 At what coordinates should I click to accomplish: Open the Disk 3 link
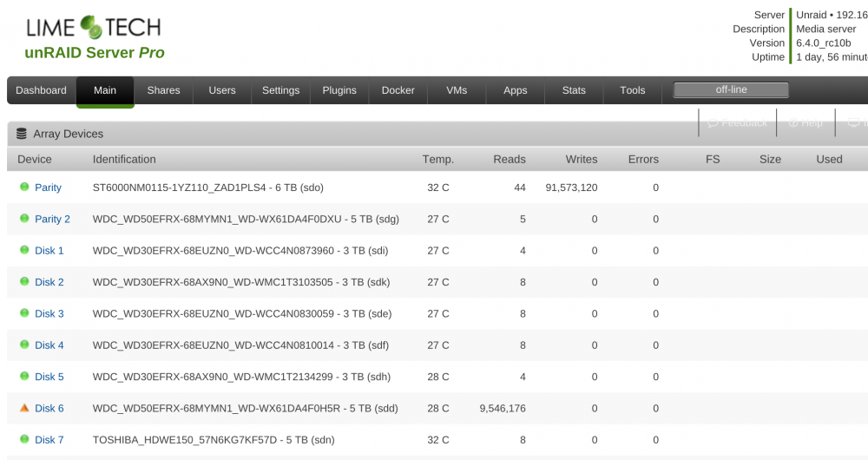tap(49, 313)
